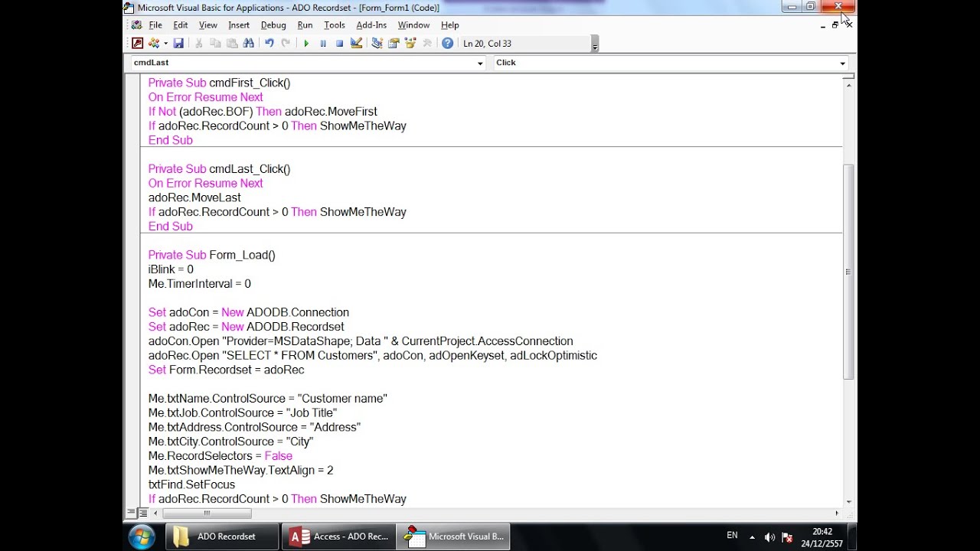Open the Window menu
Viewport: 980px width, 551px height.
(x=413, y=25)
